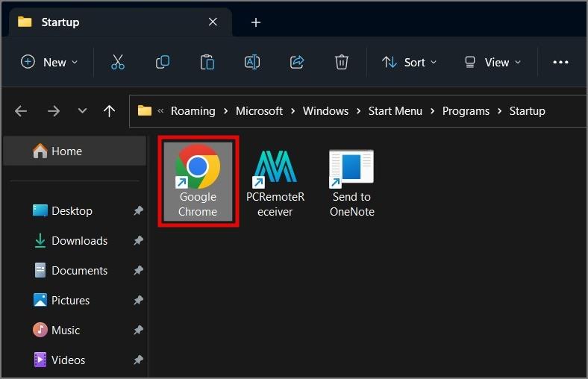Click the folder icon in address bar
588x379 pixels.
(x=144, y=110)
